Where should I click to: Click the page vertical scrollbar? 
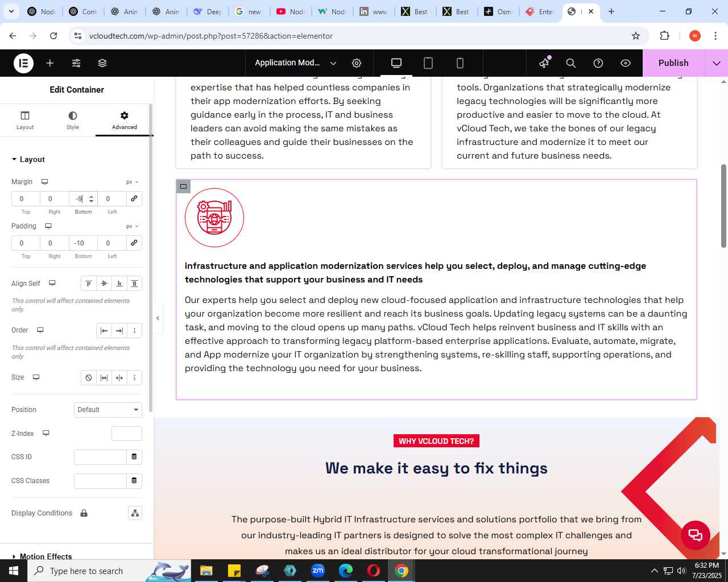(x=723, y=206)
